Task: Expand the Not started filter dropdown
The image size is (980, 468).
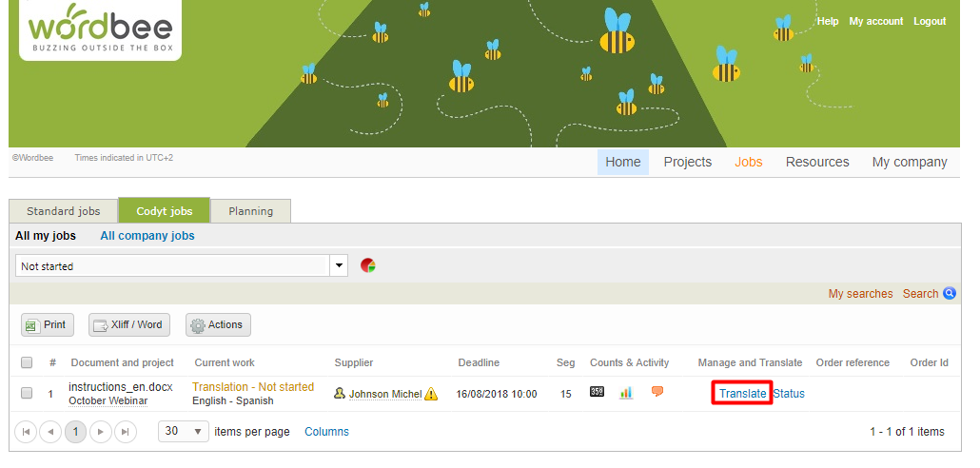Action: coord(340,266)
